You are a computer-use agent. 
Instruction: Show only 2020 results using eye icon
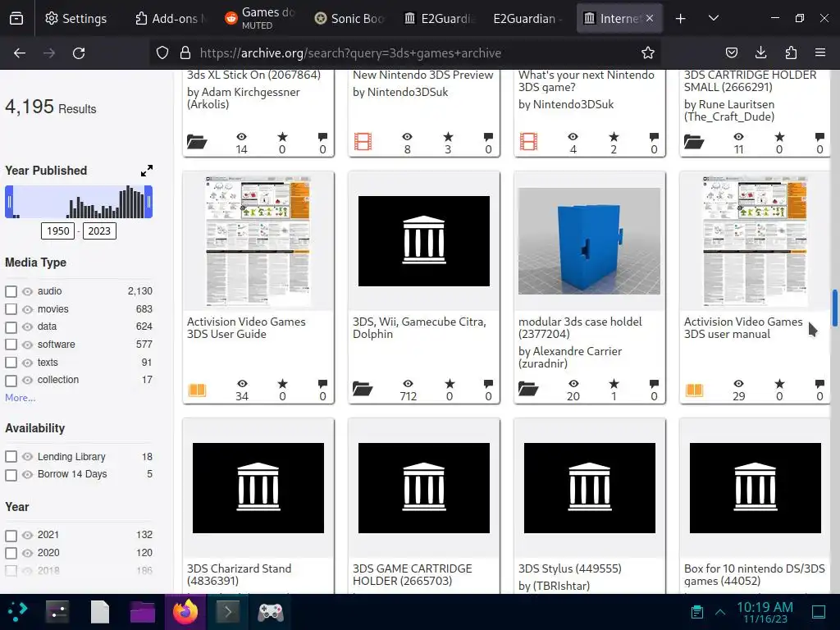coord(27,554)
